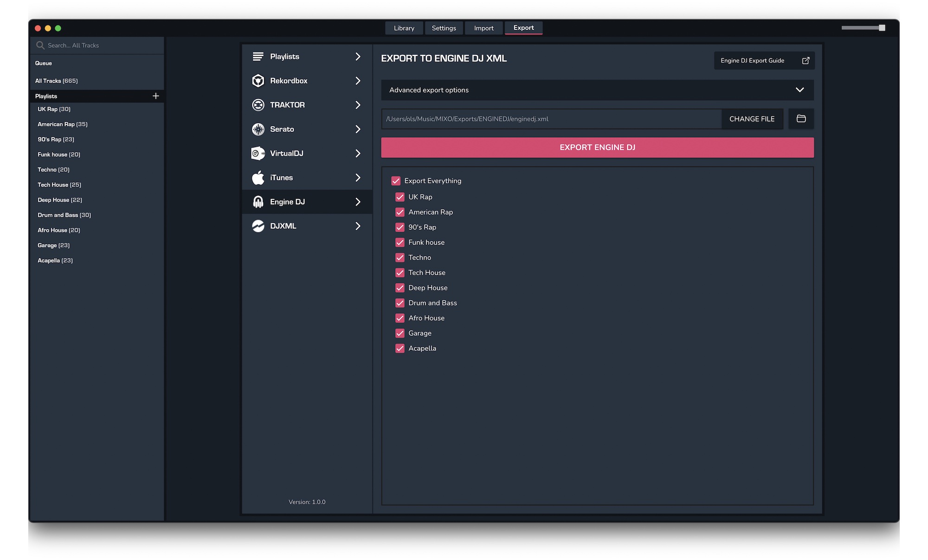Open VirtualDJ export via its chevron
This screenshot has height=560, width=928.
[358, 153]
